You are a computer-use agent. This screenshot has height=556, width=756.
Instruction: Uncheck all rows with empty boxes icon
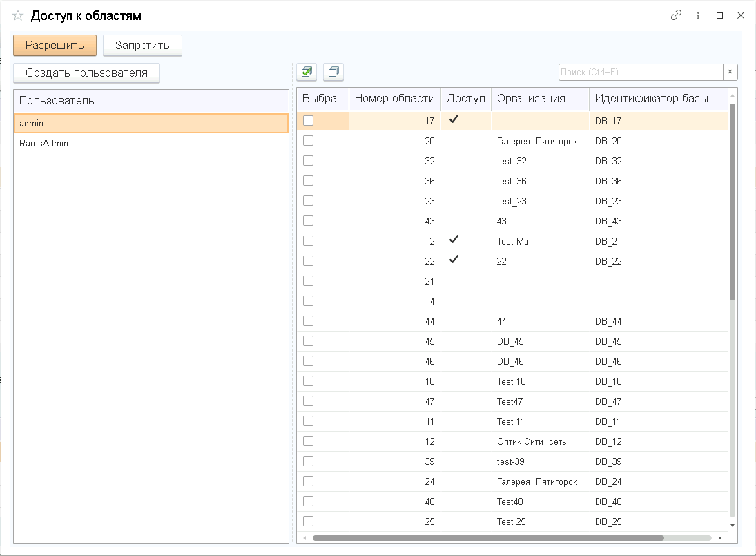click(x=333, y=72)
